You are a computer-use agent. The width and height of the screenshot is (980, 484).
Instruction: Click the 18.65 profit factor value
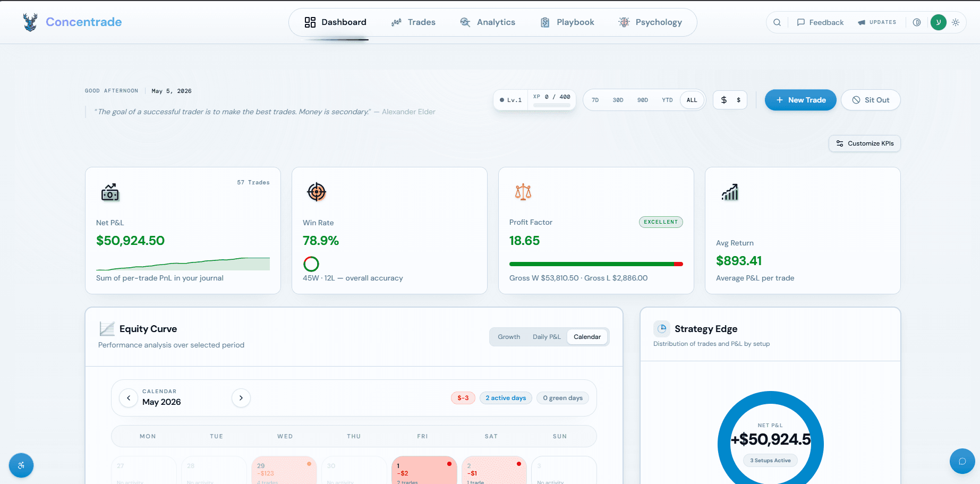click(x=524, y=241)
